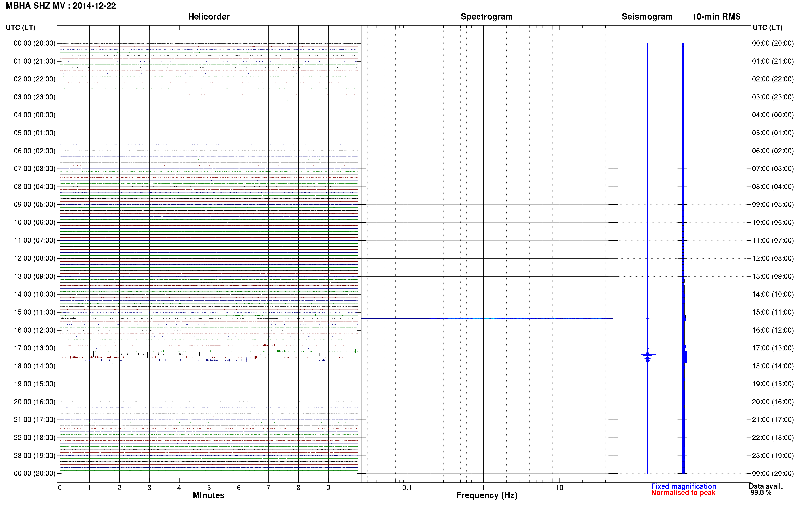Click "10:00 (06:00)" on the right time axis
This screenshot has width=812, height=508.
coord(773,222)
